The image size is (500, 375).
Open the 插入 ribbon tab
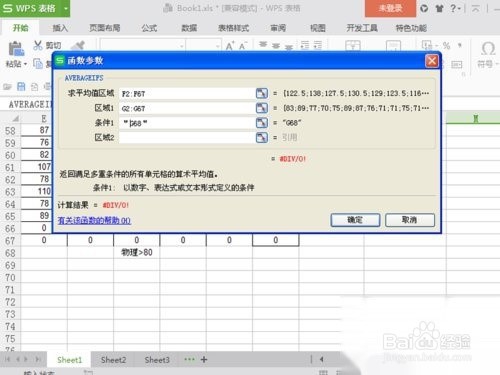point(60,28)
